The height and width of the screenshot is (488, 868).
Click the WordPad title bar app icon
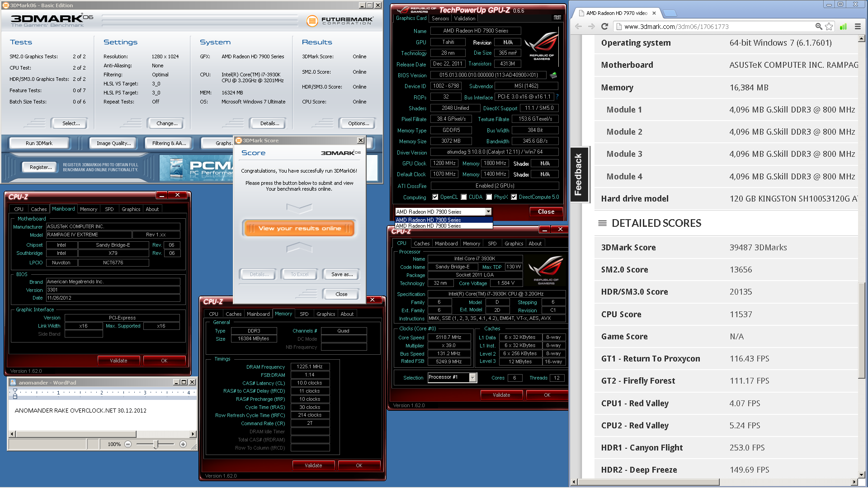[x=13, y=382]
